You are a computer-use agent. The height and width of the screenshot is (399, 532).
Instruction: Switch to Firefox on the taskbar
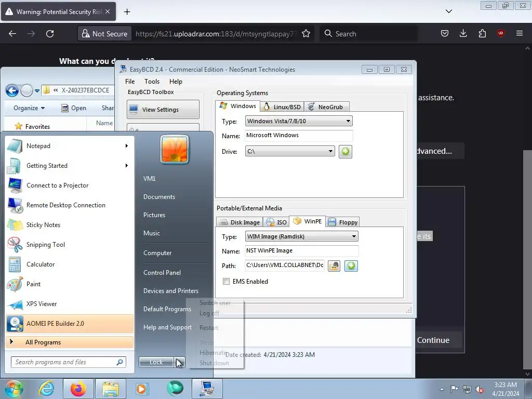(x=78, y=389)
